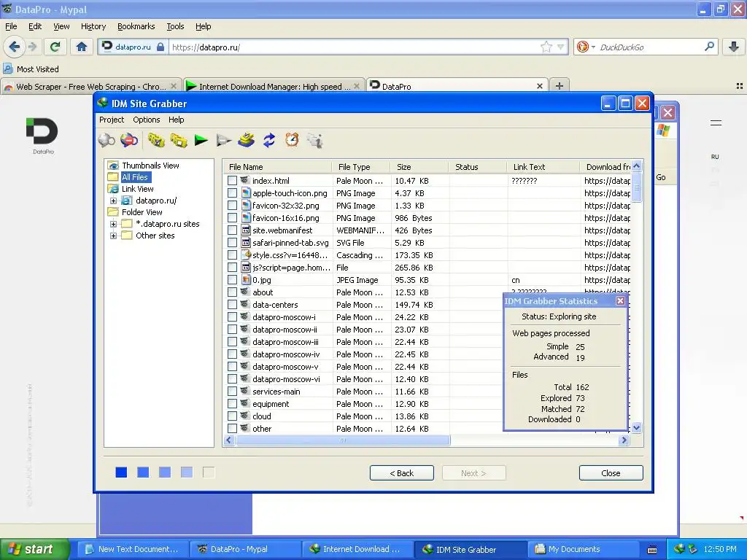Viewport: 747px width, 560px height.
Task: Close the DataPro browser tab
Action: click(539, 86)
